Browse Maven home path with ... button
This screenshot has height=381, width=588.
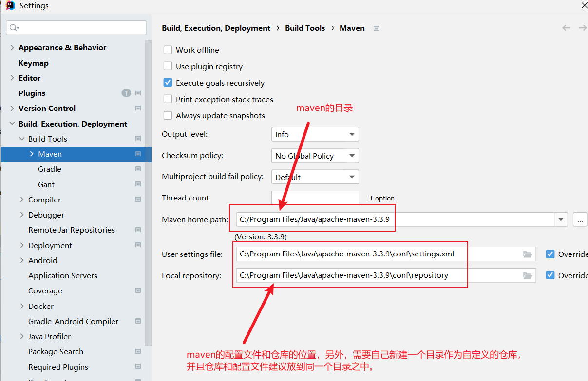[x=580, y=219]
